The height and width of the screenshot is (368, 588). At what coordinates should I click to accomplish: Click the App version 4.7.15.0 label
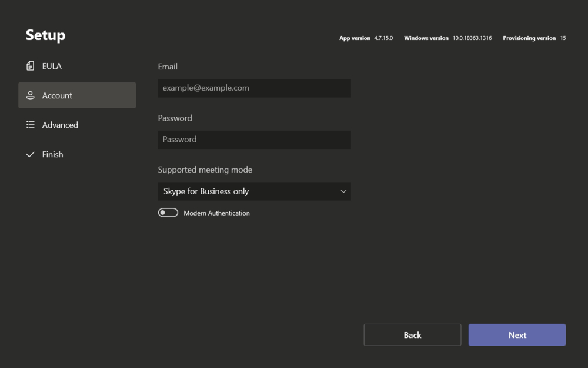(x=366, y=38)
